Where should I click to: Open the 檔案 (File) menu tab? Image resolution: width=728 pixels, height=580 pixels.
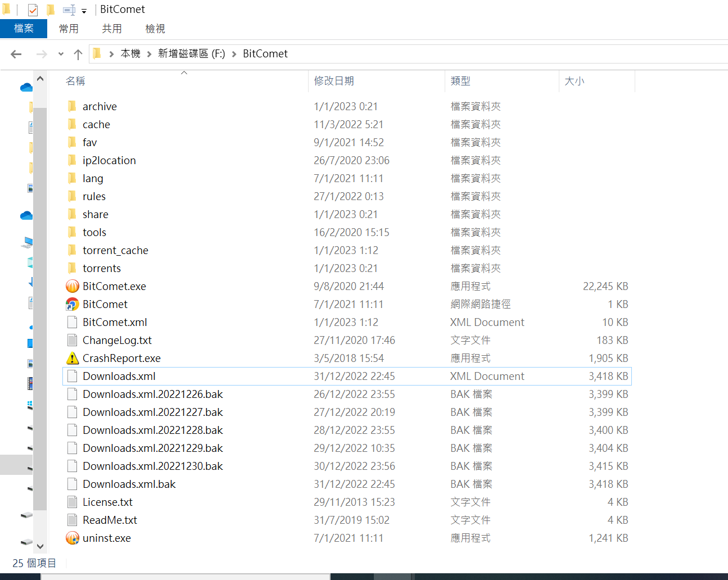coord(24,29)
